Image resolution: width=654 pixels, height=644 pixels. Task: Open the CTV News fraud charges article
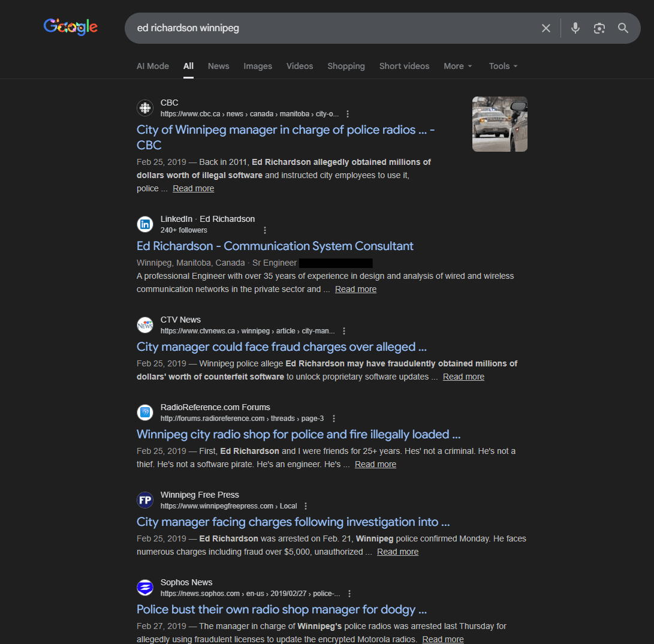281,347
